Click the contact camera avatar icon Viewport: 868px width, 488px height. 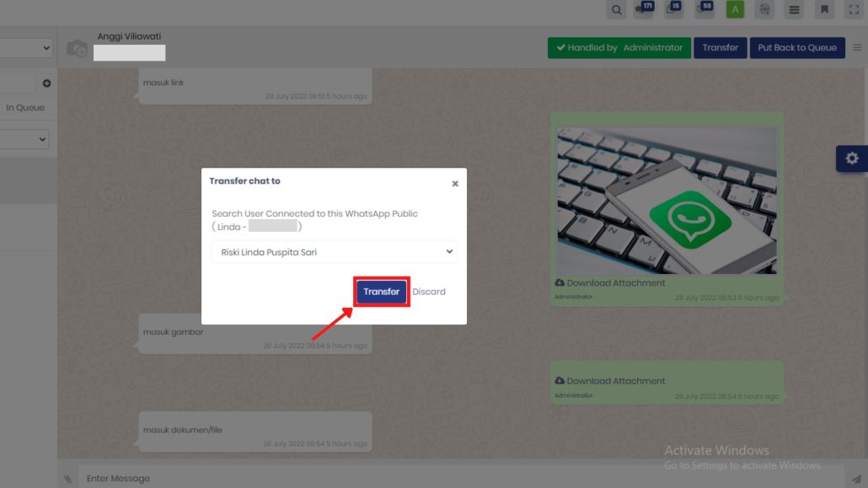tap(78, 48)
